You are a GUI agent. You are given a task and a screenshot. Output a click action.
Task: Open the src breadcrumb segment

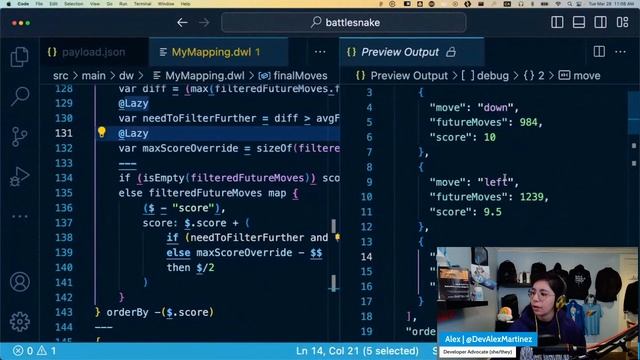click(60, 76)
